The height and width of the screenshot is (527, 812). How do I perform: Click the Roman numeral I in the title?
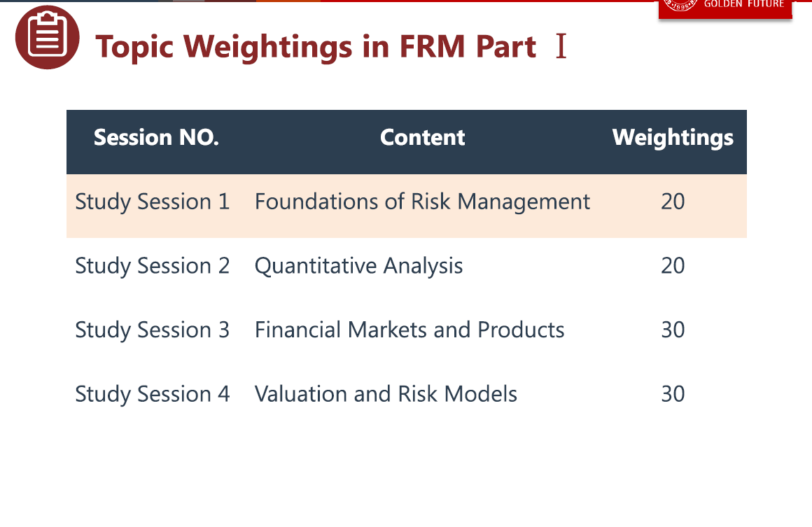tap(561, 47)
